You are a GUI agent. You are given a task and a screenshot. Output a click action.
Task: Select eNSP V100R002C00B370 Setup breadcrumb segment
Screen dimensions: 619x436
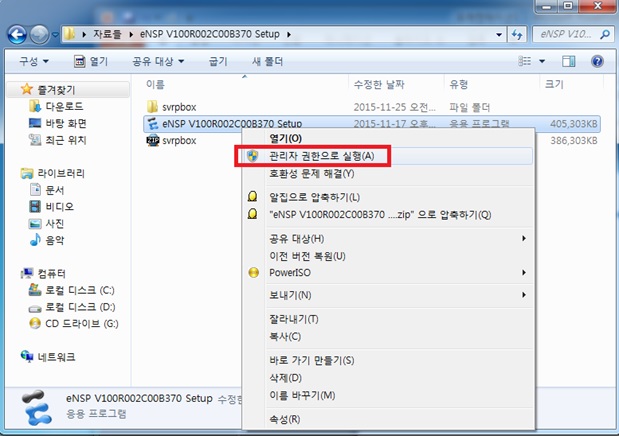coord(210,34)
